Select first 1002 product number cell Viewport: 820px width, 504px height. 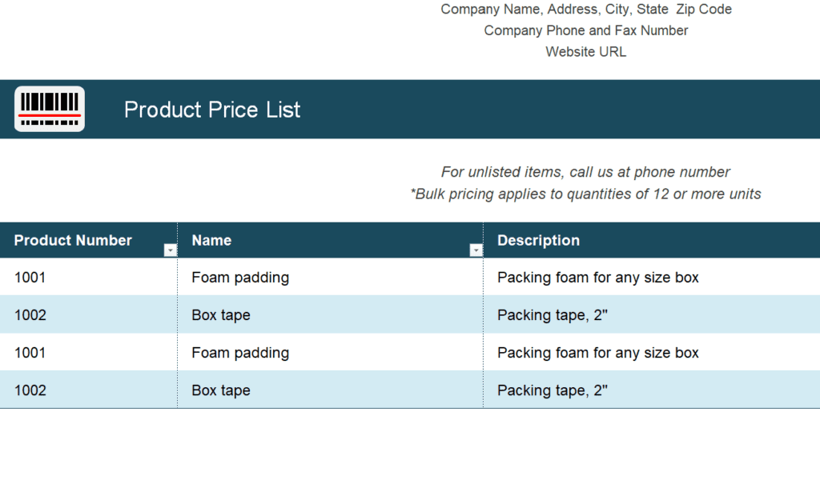pyautogui.click(x=88, y=315)
